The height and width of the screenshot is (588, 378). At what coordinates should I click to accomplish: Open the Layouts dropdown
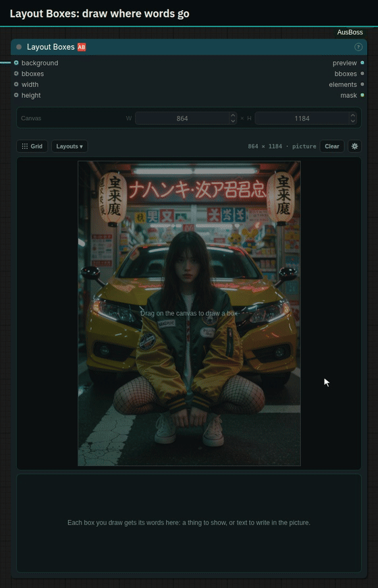coord(70,146)
